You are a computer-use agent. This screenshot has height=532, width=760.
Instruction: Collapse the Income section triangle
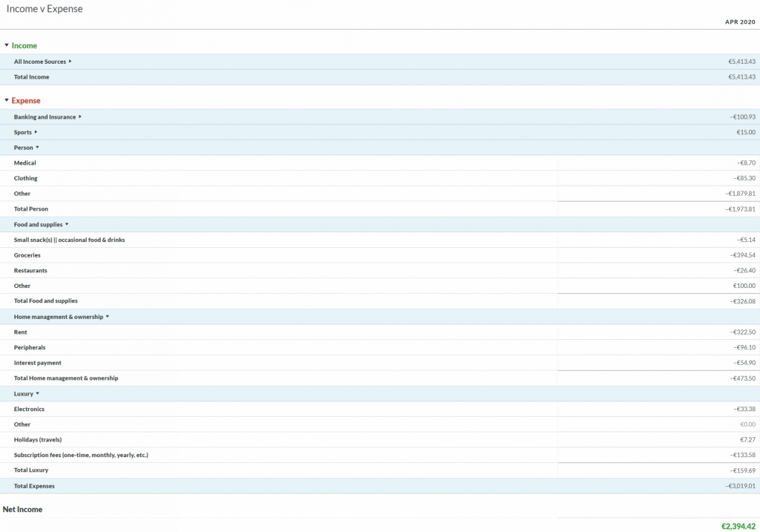coord(7,46)
